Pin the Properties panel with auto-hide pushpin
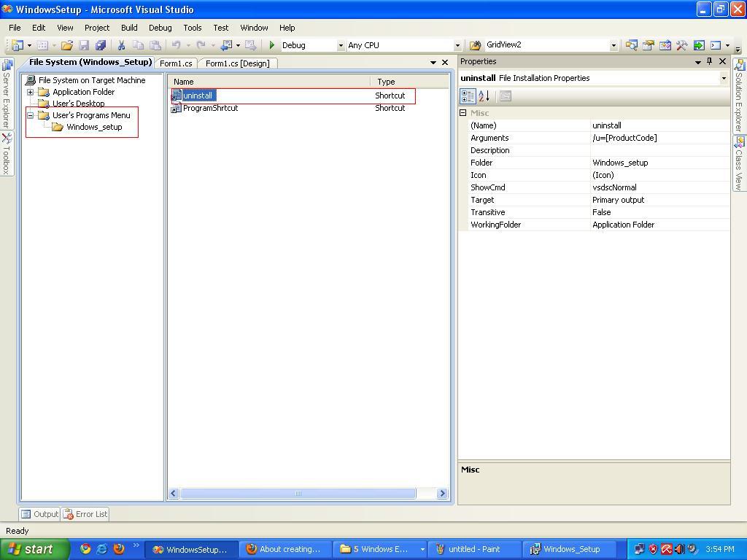This screenshot has width=747, height=560. [709, 61]
